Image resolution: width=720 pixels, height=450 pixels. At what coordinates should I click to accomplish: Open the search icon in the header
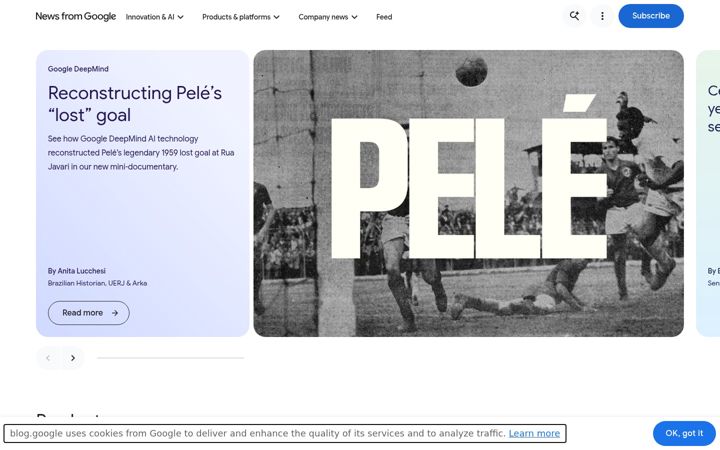click(574, 16)
